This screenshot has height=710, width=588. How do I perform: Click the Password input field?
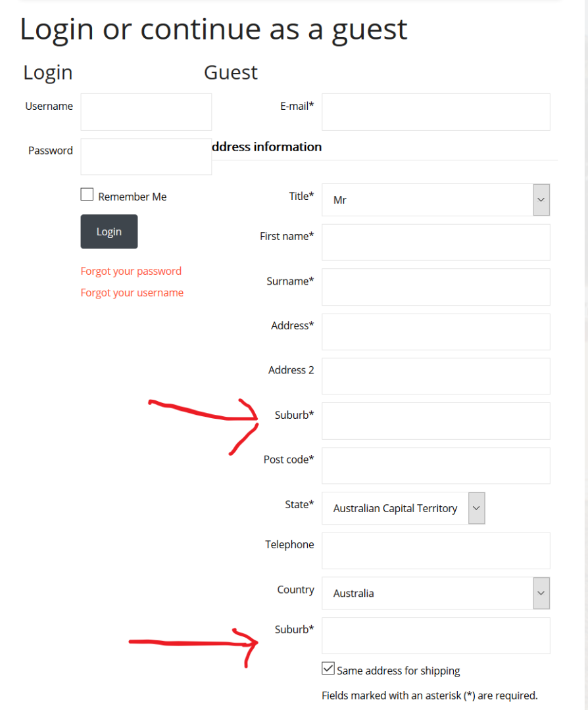146,156
